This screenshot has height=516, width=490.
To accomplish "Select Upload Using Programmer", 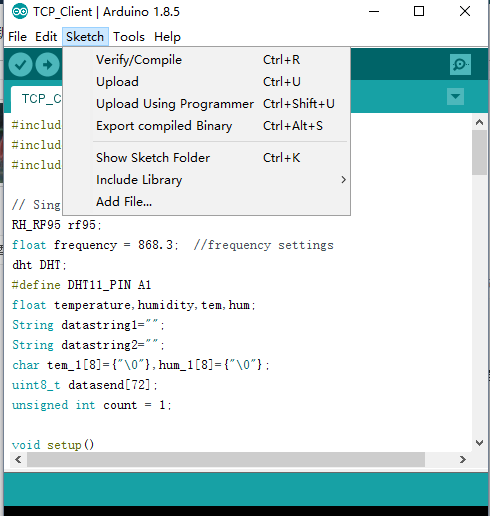I will [x=207, y=104].
